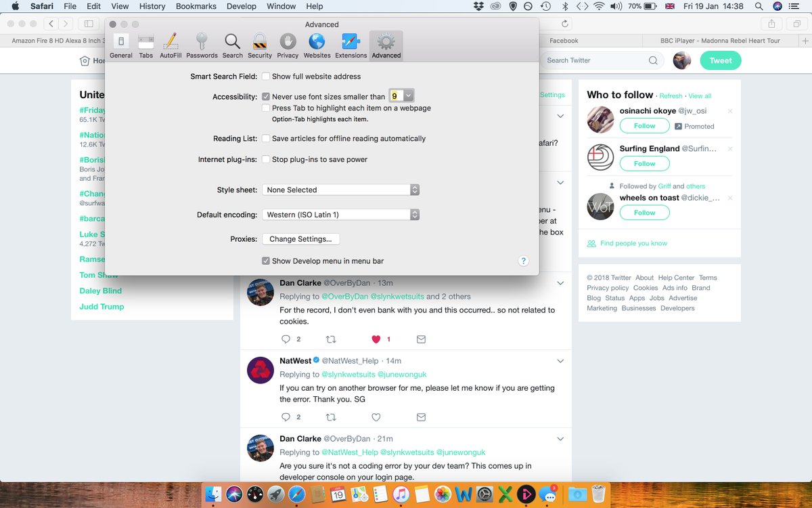Like Dan Clarke's 13m tweet
The width and height of the screenshot is (812, 508).
(376, 339)
